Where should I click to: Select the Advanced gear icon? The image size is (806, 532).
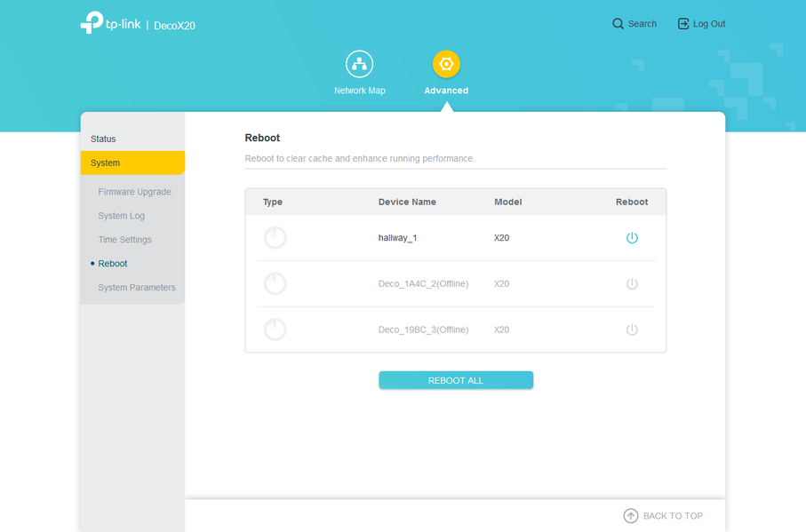[446, 64]
